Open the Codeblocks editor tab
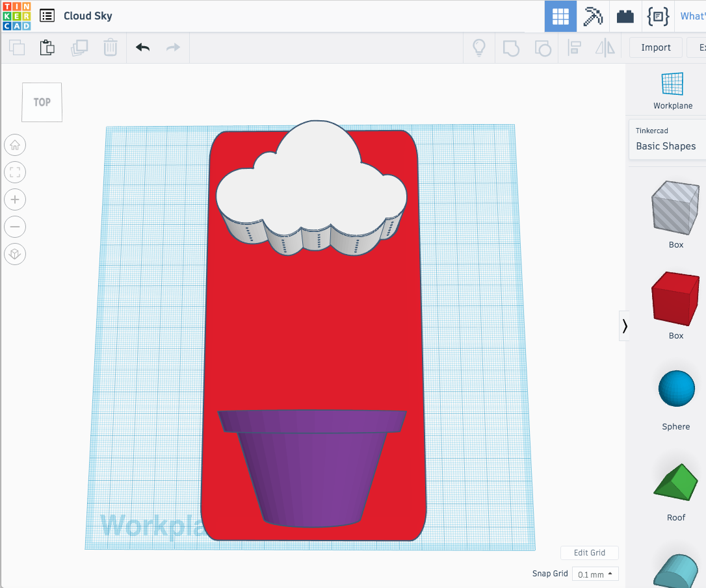The width and height of the screenshot is (706, 588). (658, 16)
